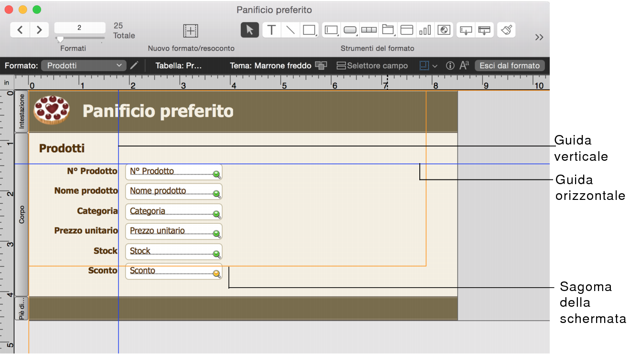Go to previous layout arrow
Viewport: 640px width, 364px height.
(x=20, y=30)
